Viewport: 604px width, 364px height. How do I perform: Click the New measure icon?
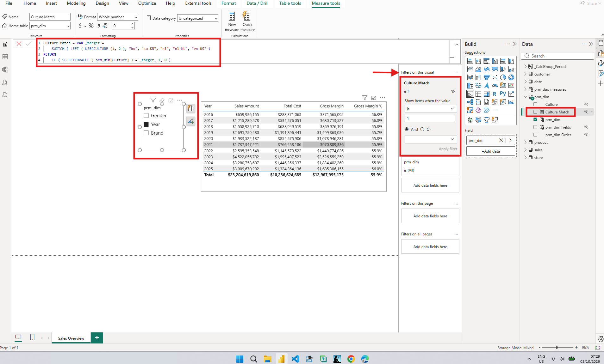coord(232,16)
